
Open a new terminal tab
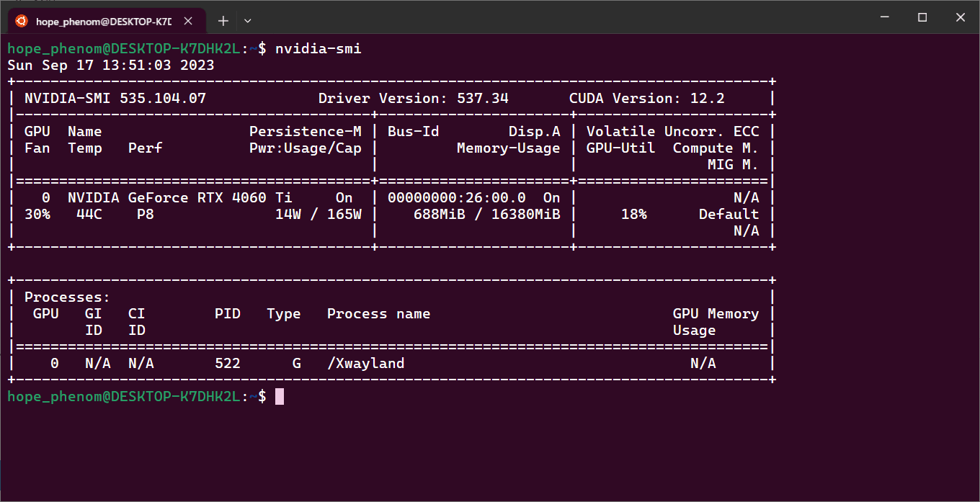[223, 21]
